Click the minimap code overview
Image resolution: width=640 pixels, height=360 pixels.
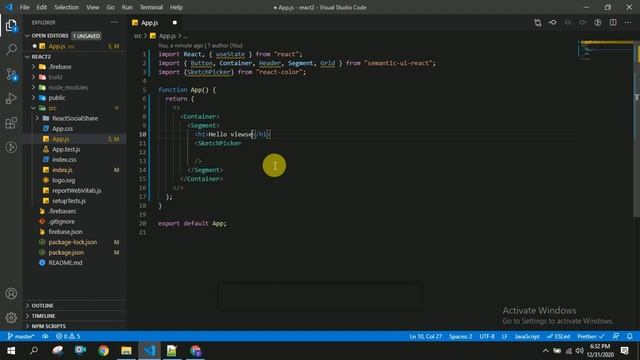point(606,51)
